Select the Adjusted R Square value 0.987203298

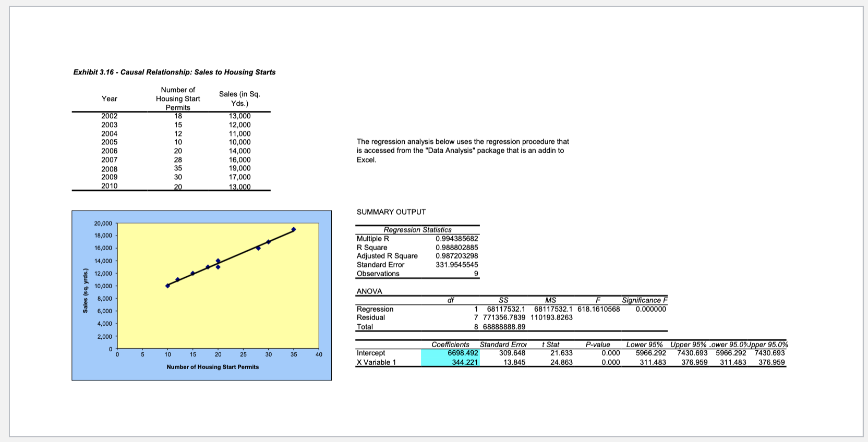(x=457, y=256)
